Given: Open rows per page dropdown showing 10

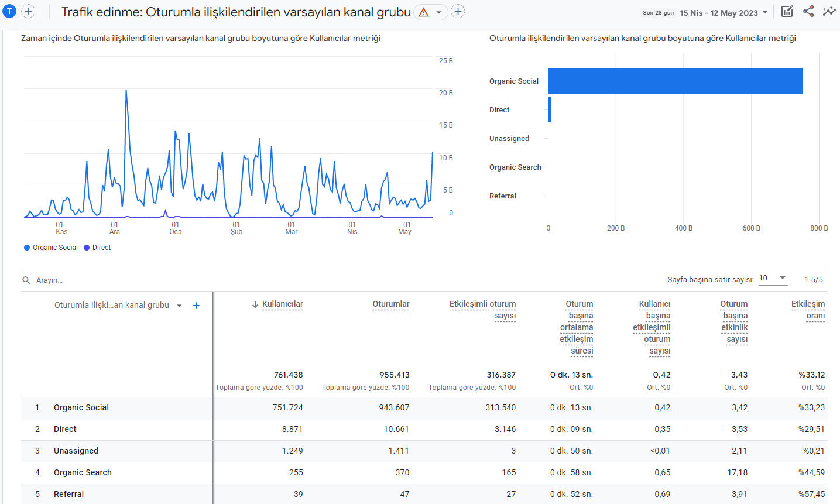Looking at the screenshot, I should [773, 278].
